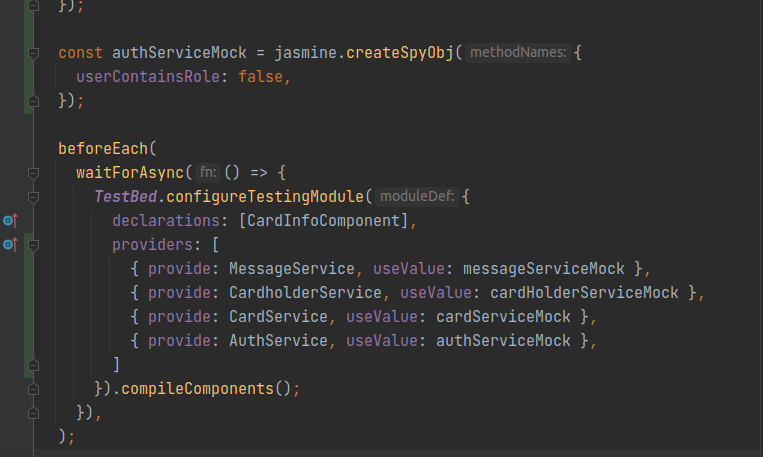Click the 'userContainsRole' property
Image resolution: width=763 pixels, height=457 pixels.
pos(148,76)
